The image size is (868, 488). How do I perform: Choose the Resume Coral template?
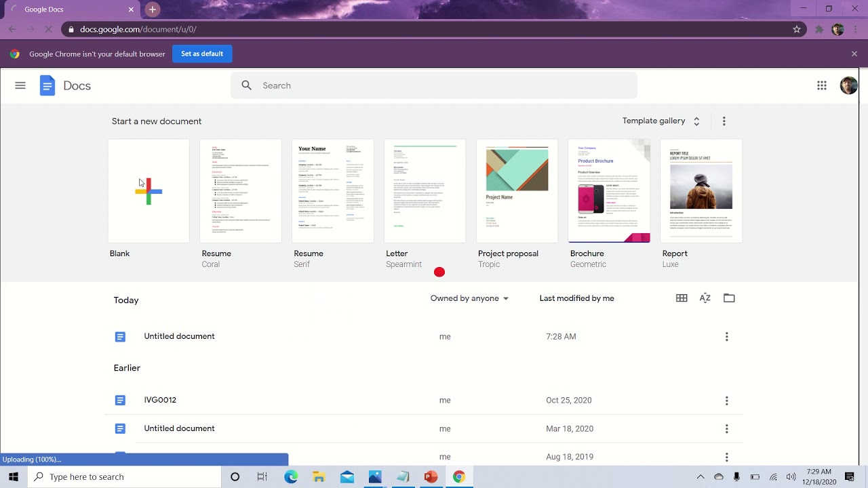point(241,191)
